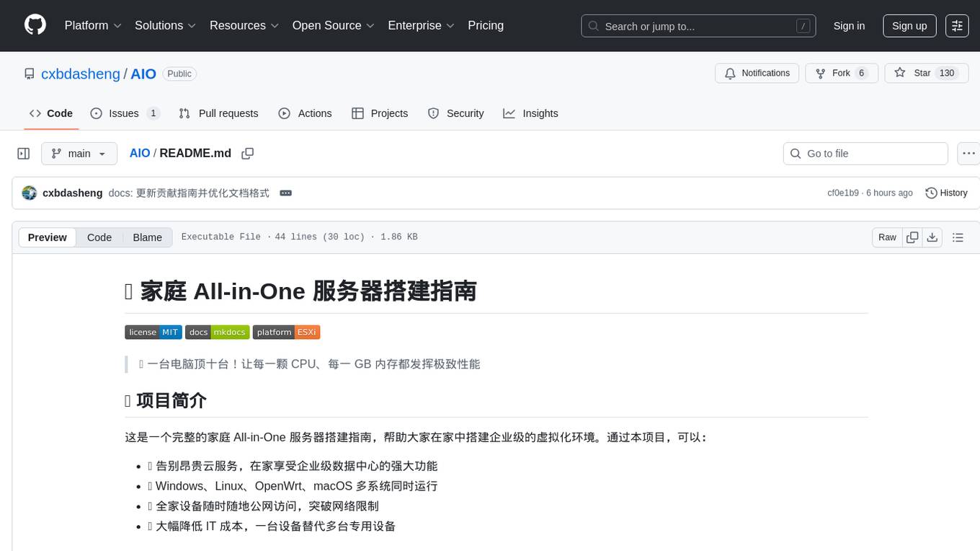
Task: Click the Notifications button
Action: [x=757, y=73]
